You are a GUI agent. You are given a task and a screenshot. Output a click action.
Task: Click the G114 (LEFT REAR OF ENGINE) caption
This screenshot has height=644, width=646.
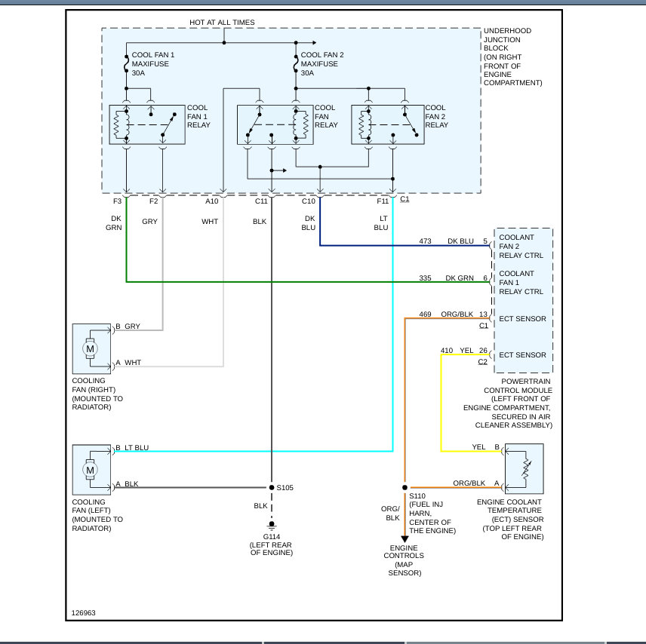272,544
